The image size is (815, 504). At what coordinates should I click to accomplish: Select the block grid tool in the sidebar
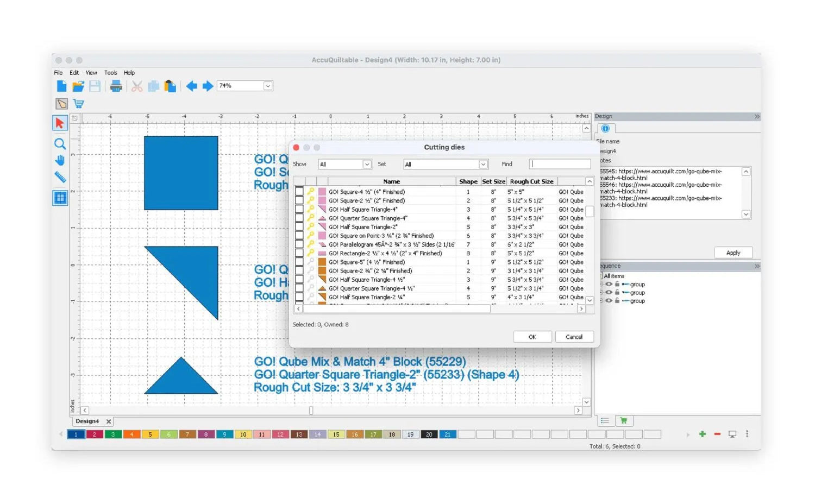pyautogui.click(x=60, y=198)
